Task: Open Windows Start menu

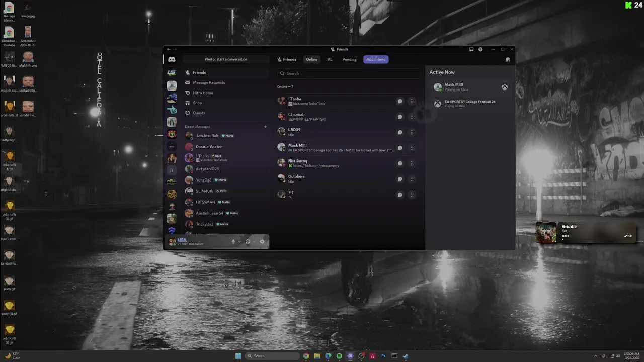Action: pyautogui.click(x=238, y=356)
